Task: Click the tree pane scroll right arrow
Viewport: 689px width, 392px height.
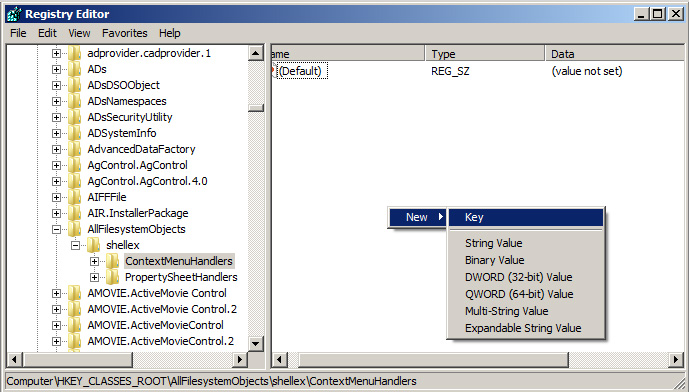Action: pos(239,359)
